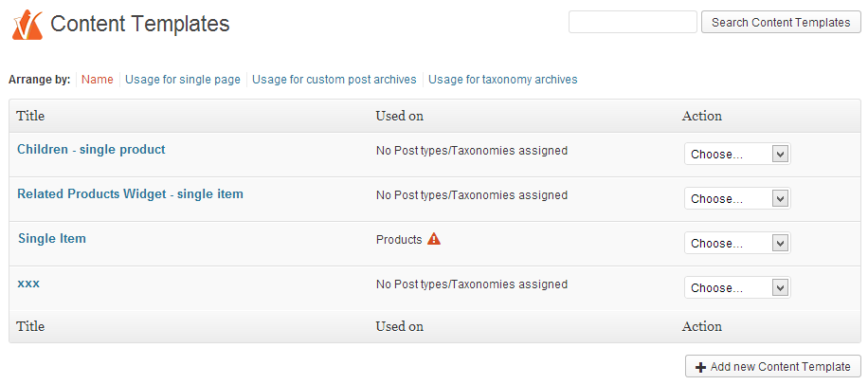Arrange by Usage for taxonomy archives
The height and width of the screenshot is (385, 868).
[x=502, y=80]
